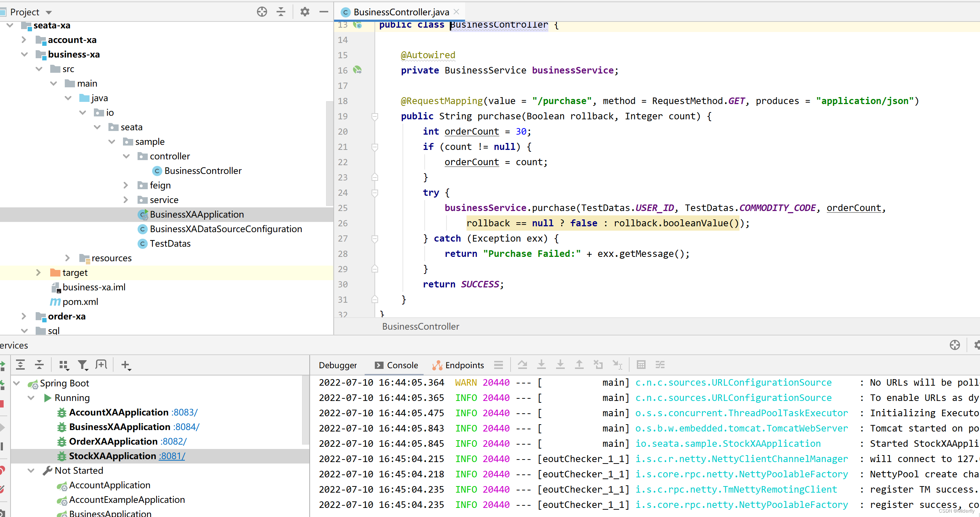Collapse all services toolbar icon
Image resolution: width=980 pixels, height=517 pixels.
(39, 365)
